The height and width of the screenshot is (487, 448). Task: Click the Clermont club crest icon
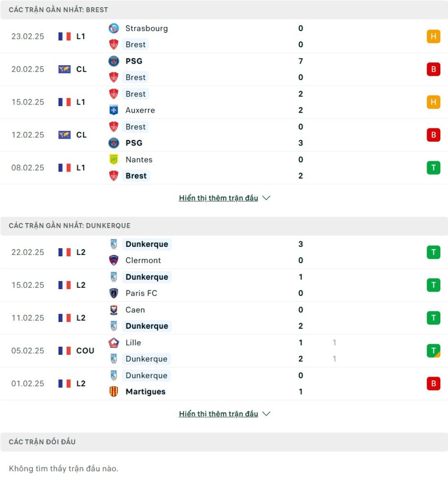click(114, 261)
